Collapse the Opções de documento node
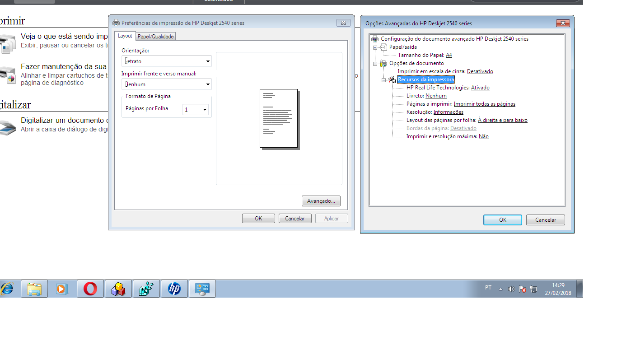This screenshot has height=364, width=617. tap(375, 63)
